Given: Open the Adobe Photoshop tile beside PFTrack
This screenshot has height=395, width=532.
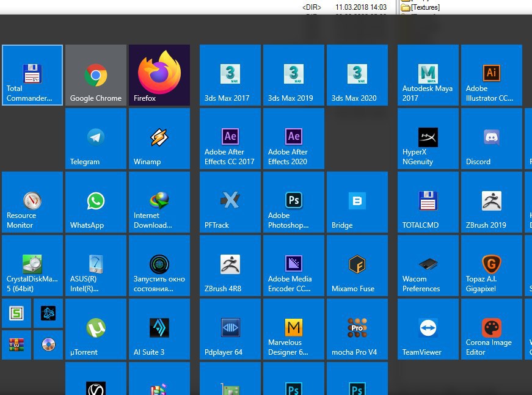Looking at the screenshot, I should coord(293,202).
